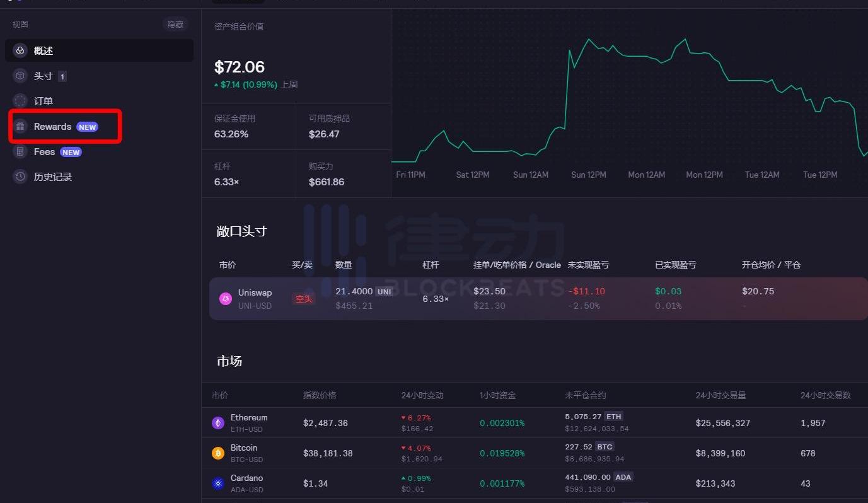Sort markets by 指数价格 column header
Screen dimensions: 868x503
[x=320, y=395]
